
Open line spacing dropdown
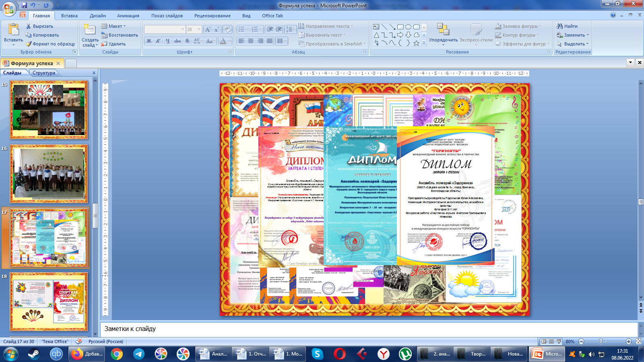coord(290,29)
